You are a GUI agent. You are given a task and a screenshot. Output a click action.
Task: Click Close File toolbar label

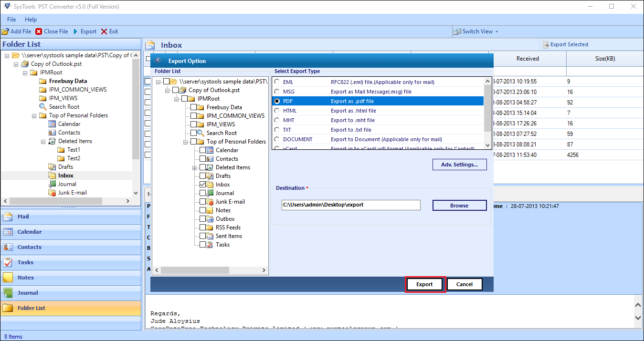point(56,31)
